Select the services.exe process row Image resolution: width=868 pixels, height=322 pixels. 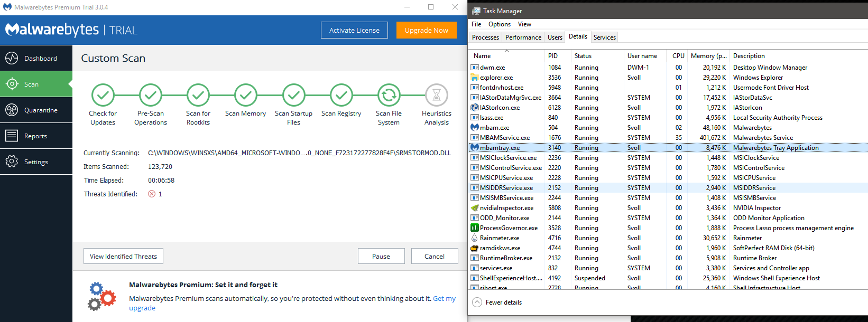pyautogui.click(x=669, y=268)
